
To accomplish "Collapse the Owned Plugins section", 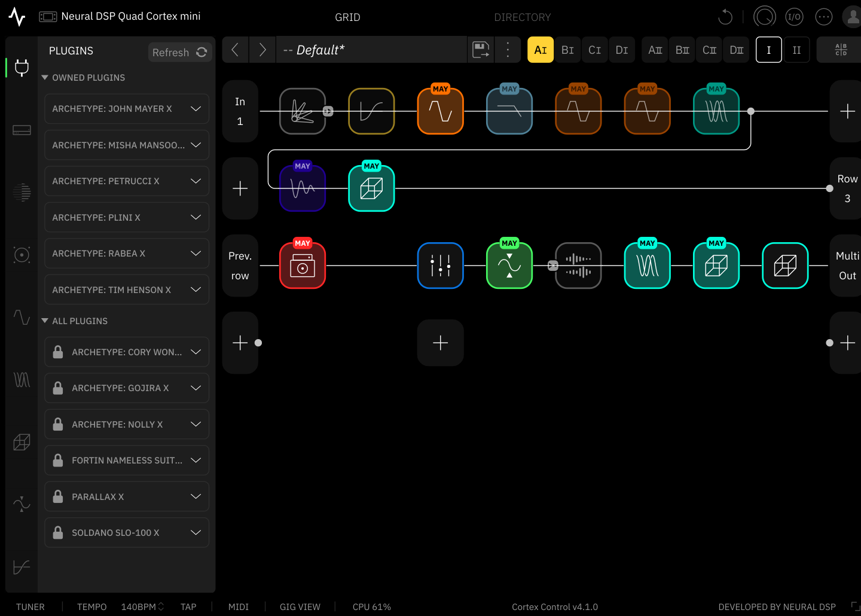I will coord(44,78).
